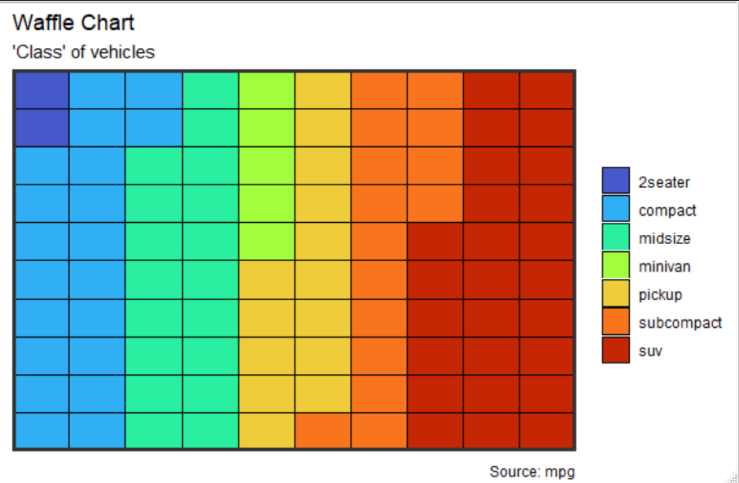Click the 'Class' of vehicles subtitle
Viewport: 739px width, 483px height.
(x=83, y=52)
